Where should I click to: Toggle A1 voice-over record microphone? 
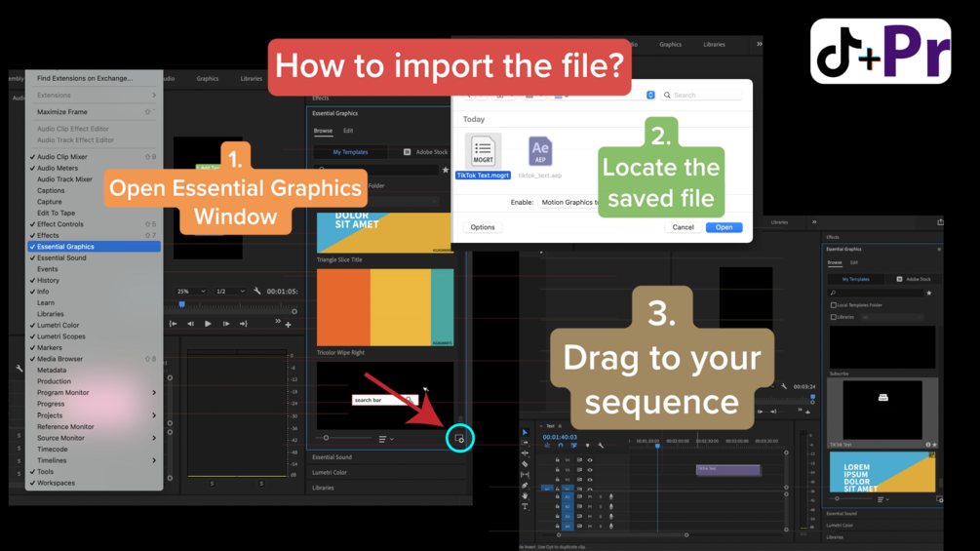pos(610,497)
